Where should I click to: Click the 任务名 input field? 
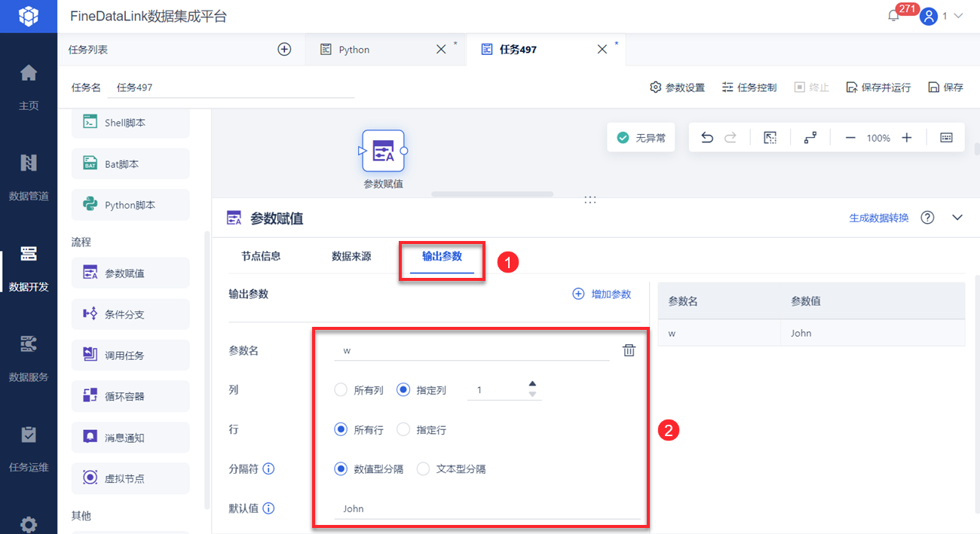tap(232, 87)
